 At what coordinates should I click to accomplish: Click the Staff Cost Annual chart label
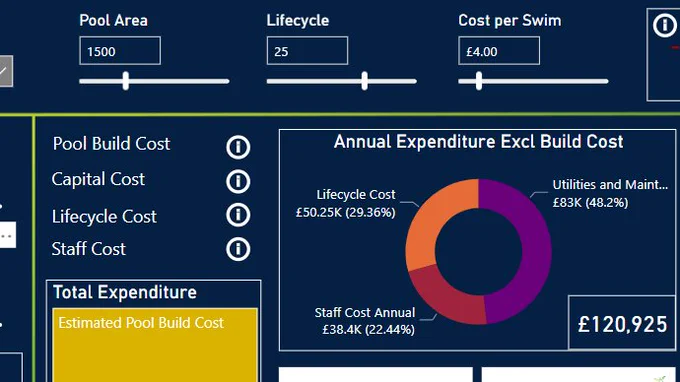coord(365,313)
